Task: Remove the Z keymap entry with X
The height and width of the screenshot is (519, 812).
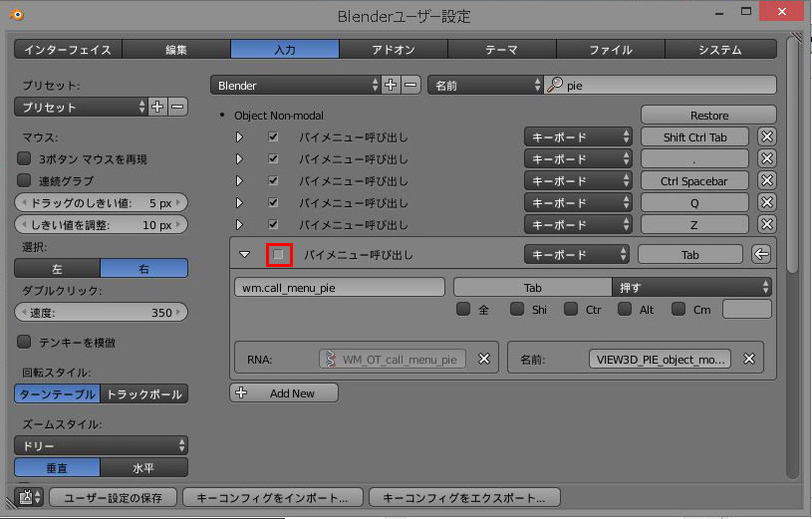Action: (x=767, y=224)
